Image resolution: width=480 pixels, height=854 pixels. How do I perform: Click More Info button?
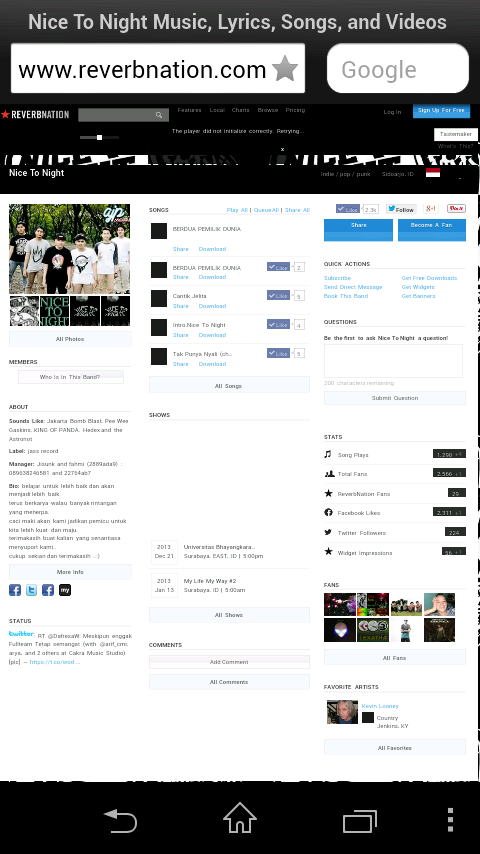point(70,572)
